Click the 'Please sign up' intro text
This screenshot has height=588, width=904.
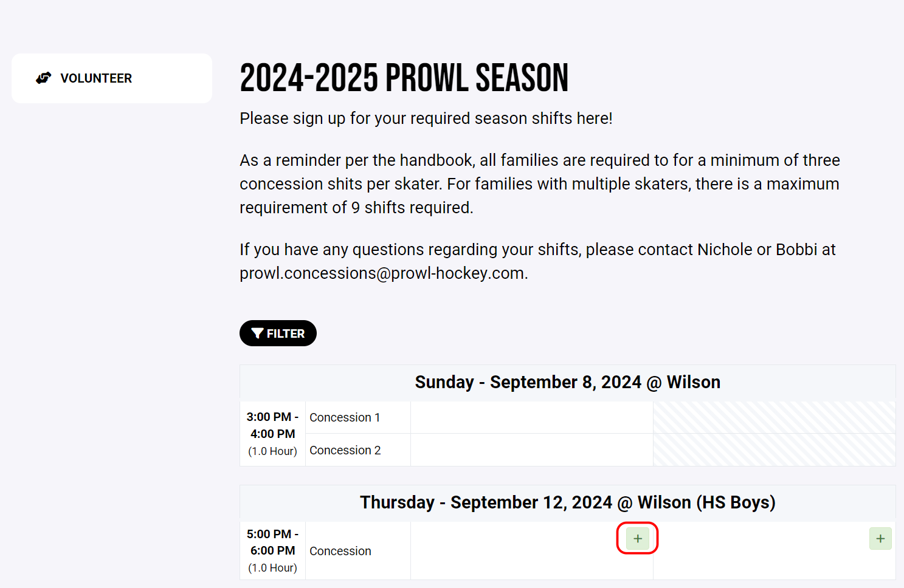click(x=426, y=118)
